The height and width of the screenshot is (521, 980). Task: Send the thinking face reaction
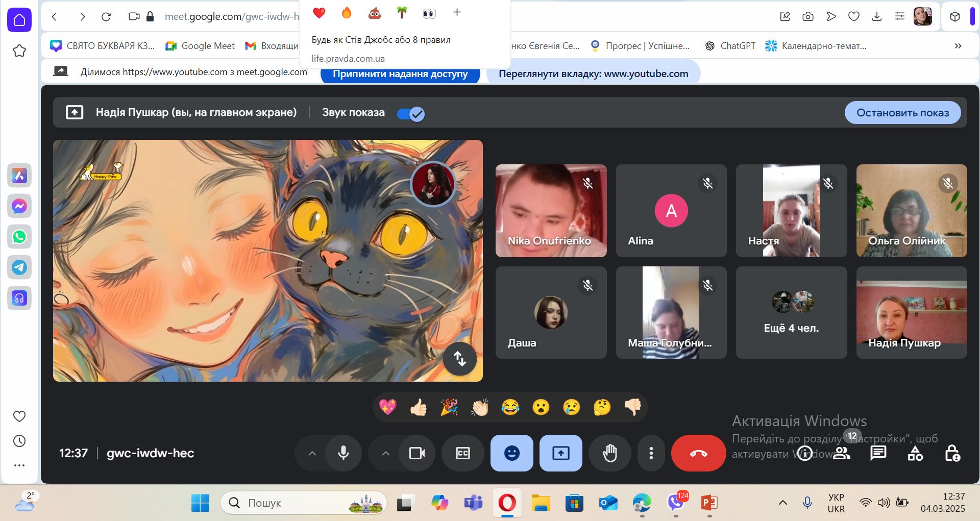pyautogui.click(x=602, y=407)
